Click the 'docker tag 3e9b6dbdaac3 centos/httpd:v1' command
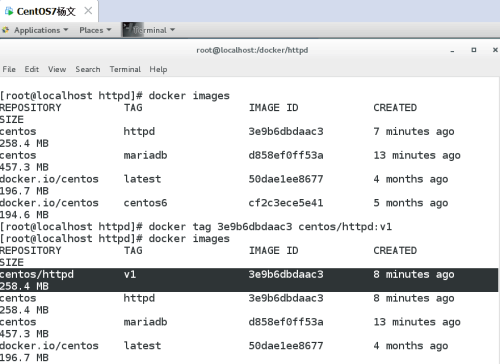 [270, 227]
